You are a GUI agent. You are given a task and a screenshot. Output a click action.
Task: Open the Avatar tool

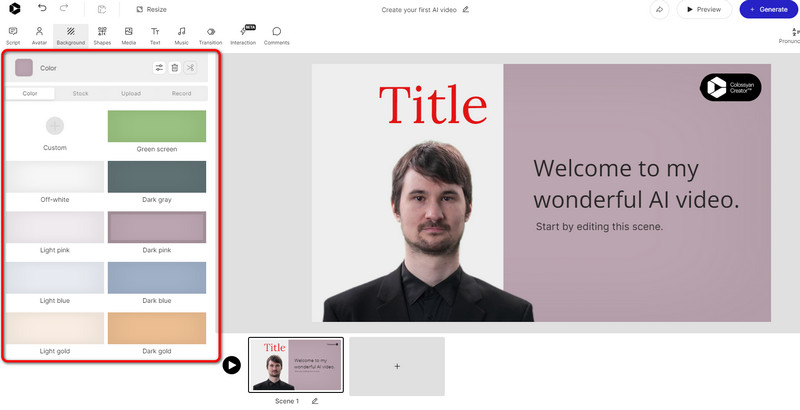[x=39, y=36]
